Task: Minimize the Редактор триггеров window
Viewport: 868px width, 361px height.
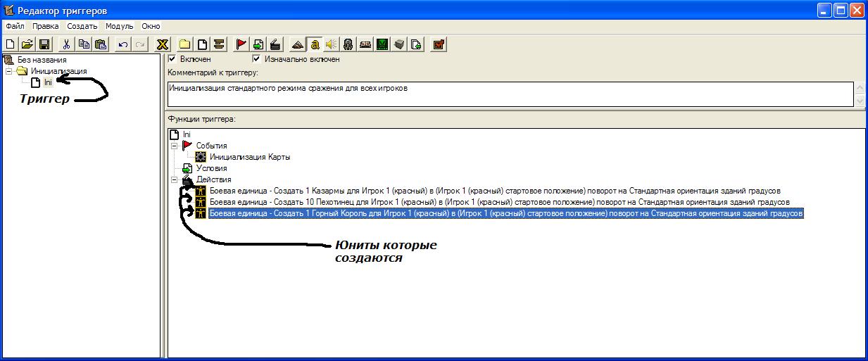Action: pos(824,11)
